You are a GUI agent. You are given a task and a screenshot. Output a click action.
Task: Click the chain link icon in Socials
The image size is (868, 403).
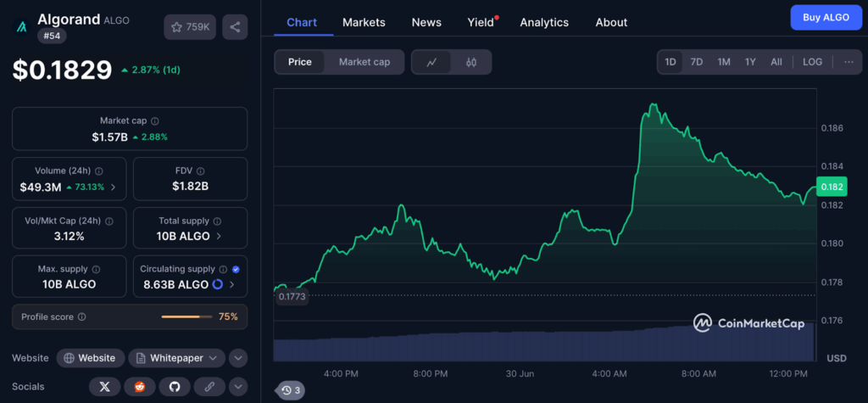point(209,387)
